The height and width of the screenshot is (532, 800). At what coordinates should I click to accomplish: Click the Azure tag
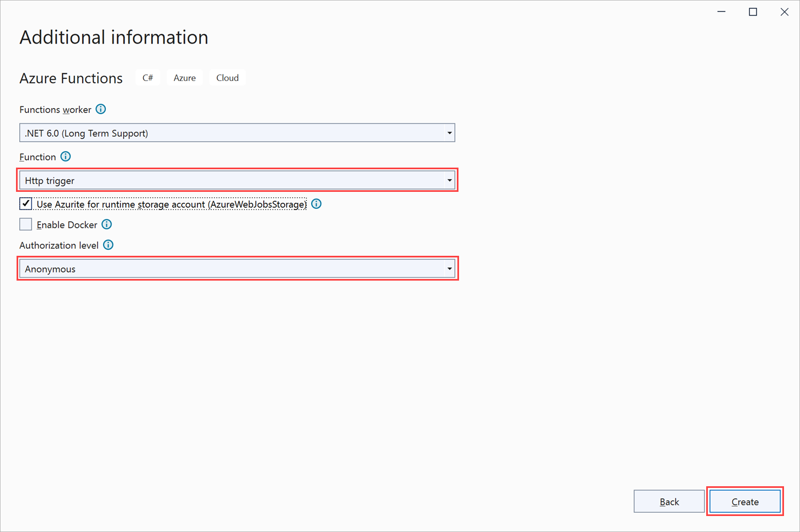click(184, 78)
